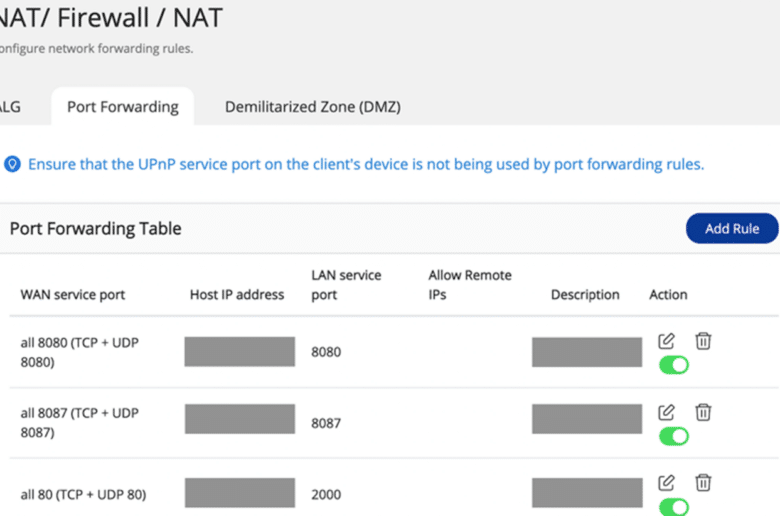Edit the 8080 port forwarding rule
780x516 pixels.
666,341
